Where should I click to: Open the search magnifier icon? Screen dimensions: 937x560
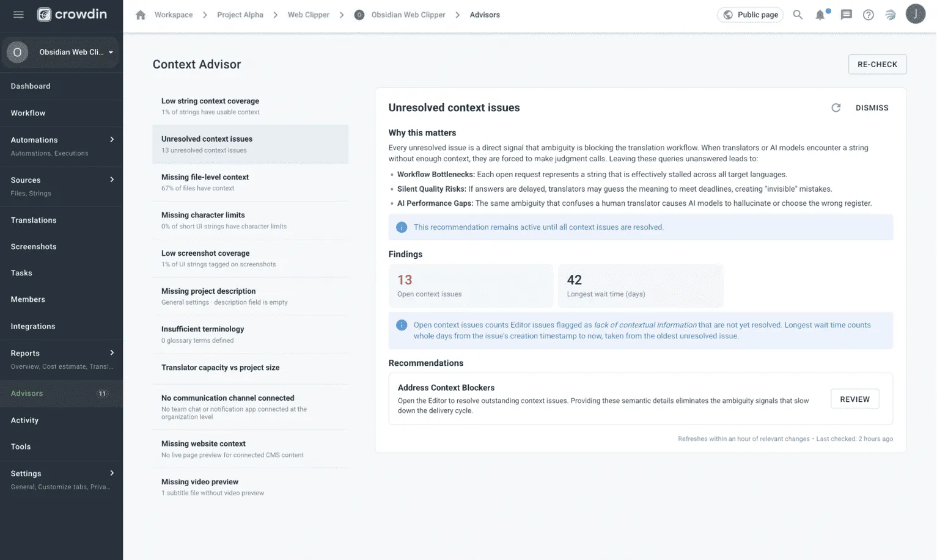(x=798, y=15)
